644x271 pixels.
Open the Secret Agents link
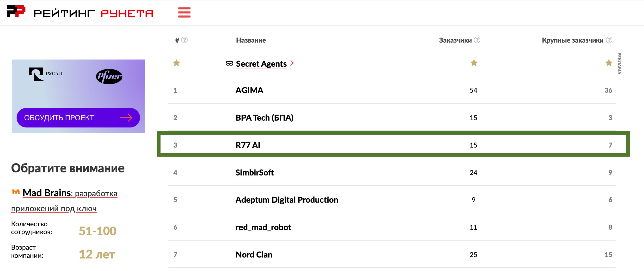pyautogui.click(x=261, y=64)
